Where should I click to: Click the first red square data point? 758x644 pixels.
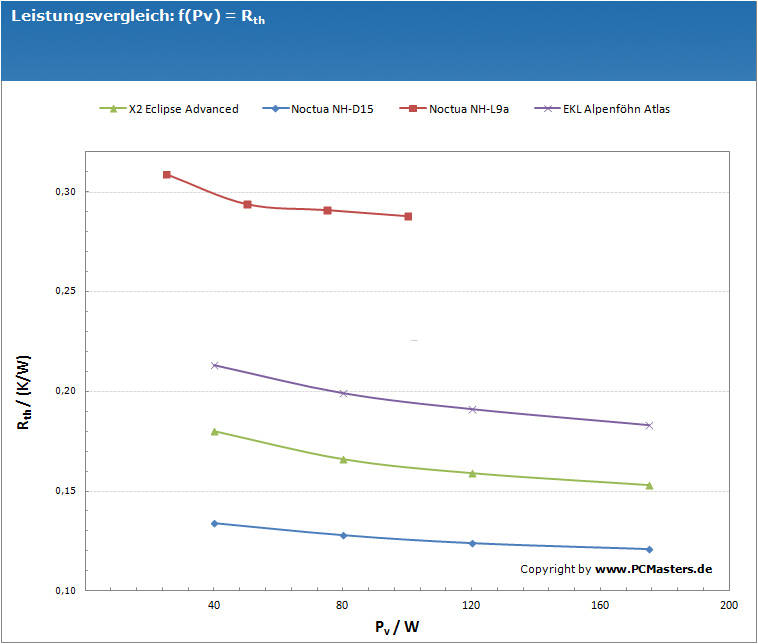tap(167, 175)
